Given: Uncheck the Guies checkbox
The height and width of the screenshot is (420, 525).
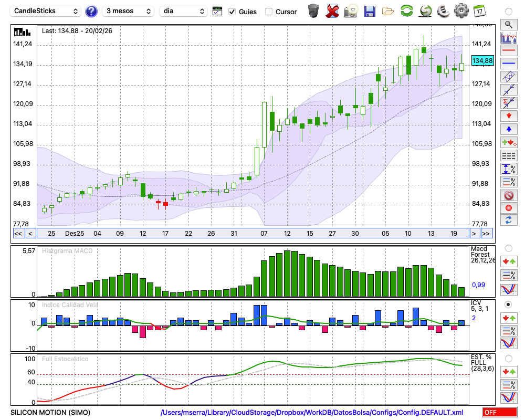Looking at the screenshot, I should (232, 12).
